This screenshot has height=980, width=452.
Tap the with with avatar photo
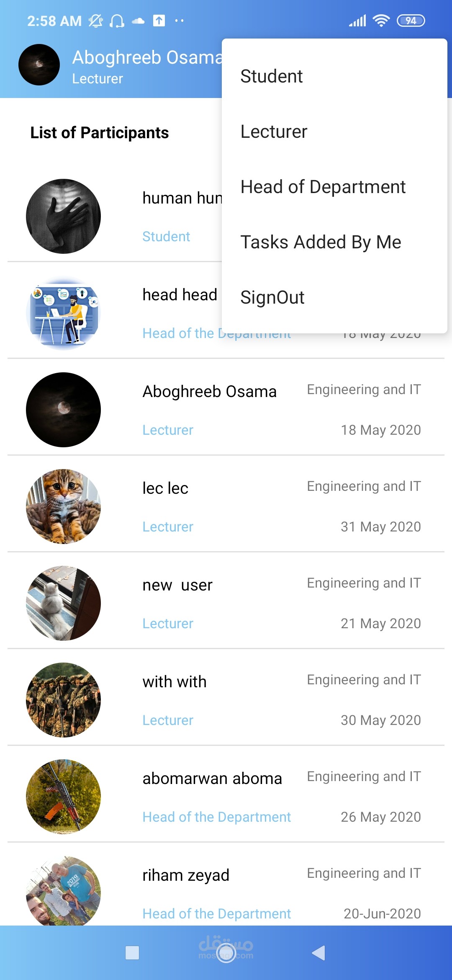point(63,700)
